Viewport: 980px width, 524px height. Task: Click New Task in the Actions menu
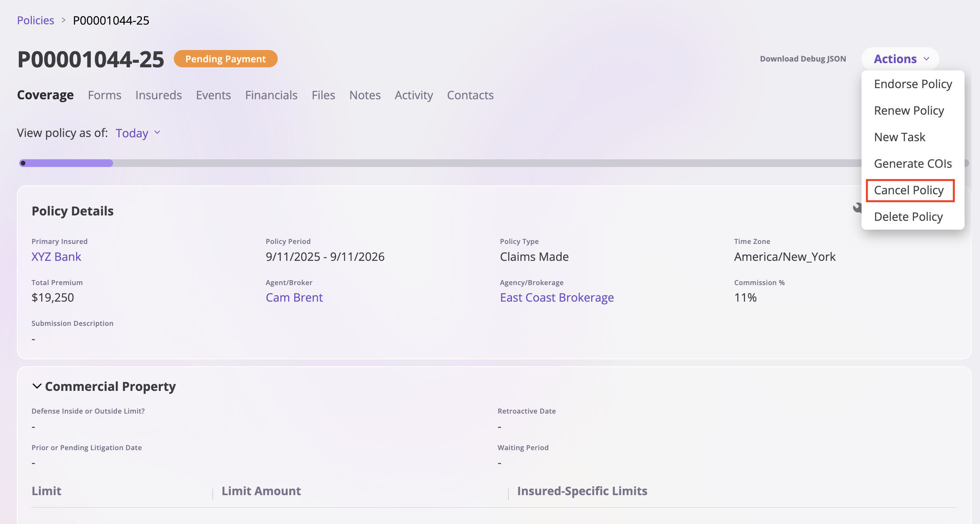click(x=900, y=137)
